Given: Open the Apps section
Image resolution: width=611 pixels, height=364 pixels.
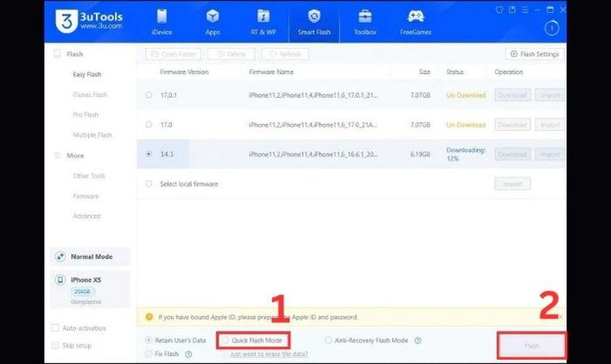Looking at the screenshot, I should coord(212,23).
